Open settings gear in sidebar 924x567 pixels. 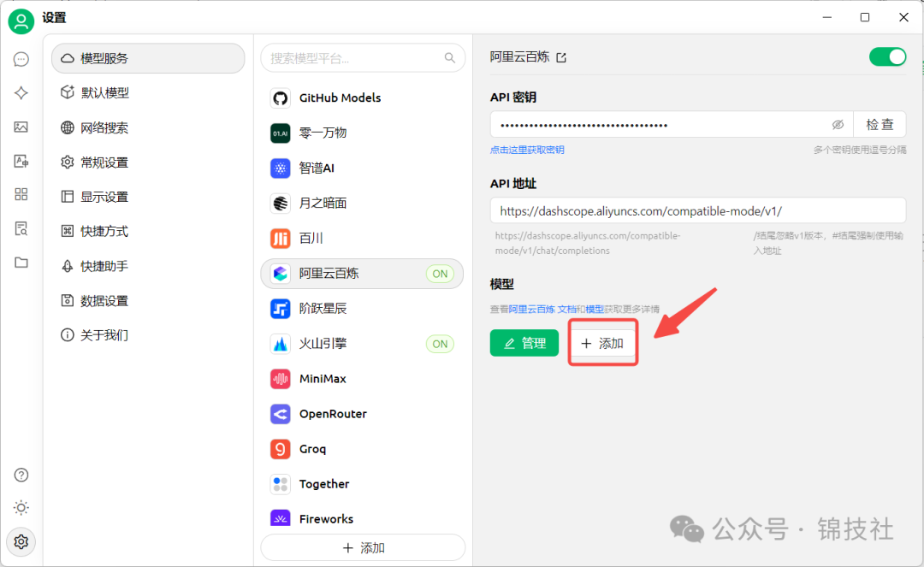pyautogui.click(x=21, y=541)
